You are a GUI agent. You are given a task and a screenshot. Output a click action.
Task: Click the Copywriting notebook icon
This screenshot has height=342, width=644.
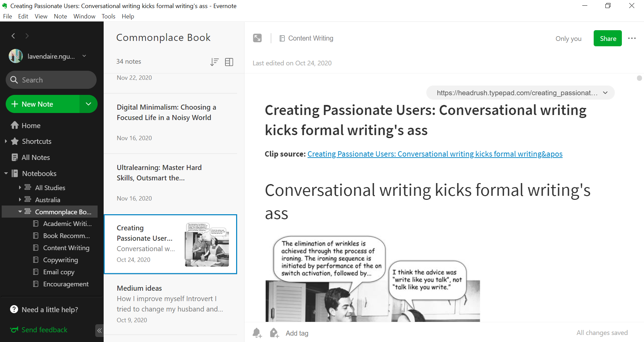pyautogui.click(x=36, y=260)
